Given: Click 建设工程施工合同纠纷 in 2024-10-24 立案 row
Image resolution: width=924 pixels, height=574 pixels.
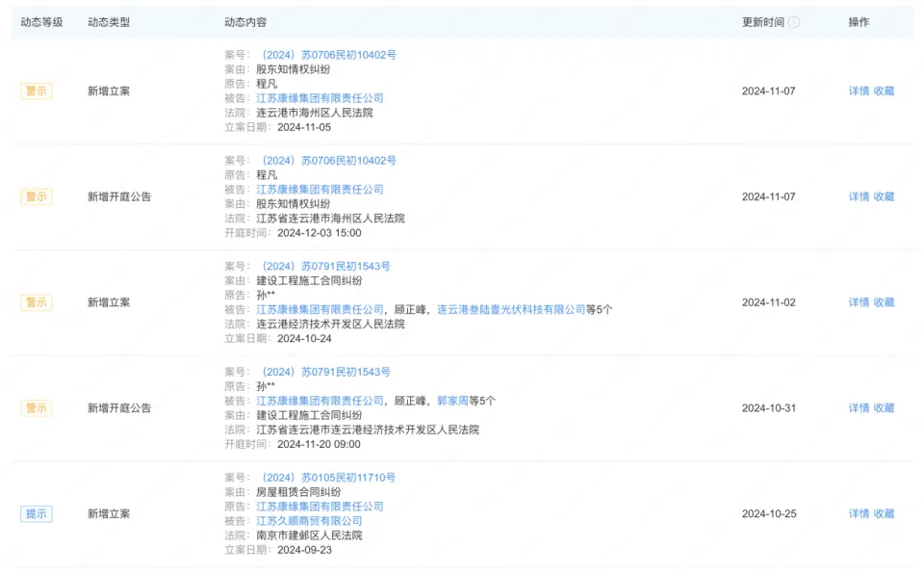Looking at the screenshot, I should pos(309,281).
